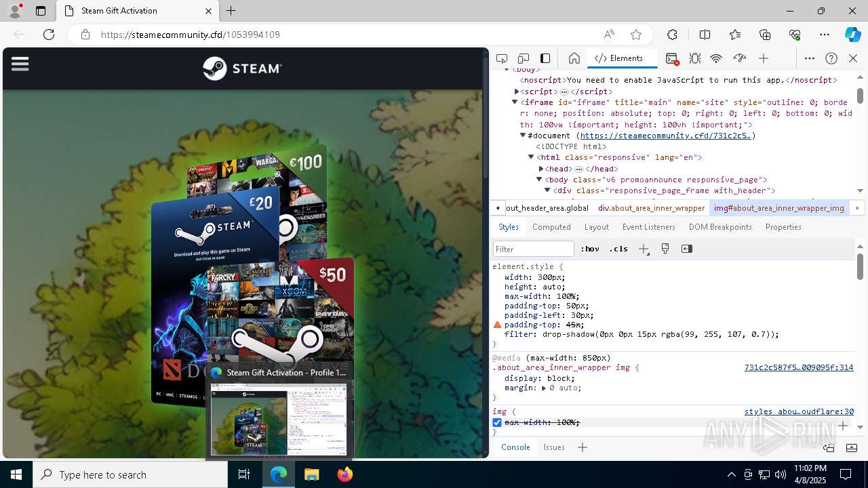
Task: Add more tools with plus icon
Action: click(764, 58)
